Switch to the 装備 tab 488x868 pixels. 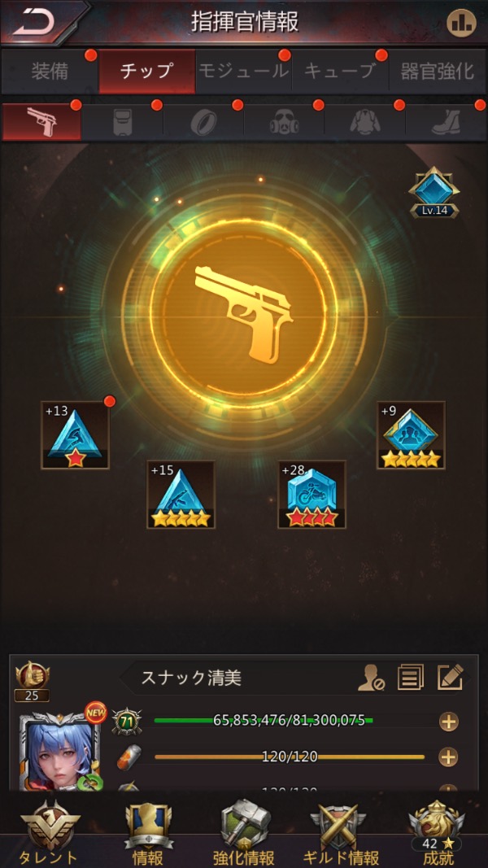[50, 72]
